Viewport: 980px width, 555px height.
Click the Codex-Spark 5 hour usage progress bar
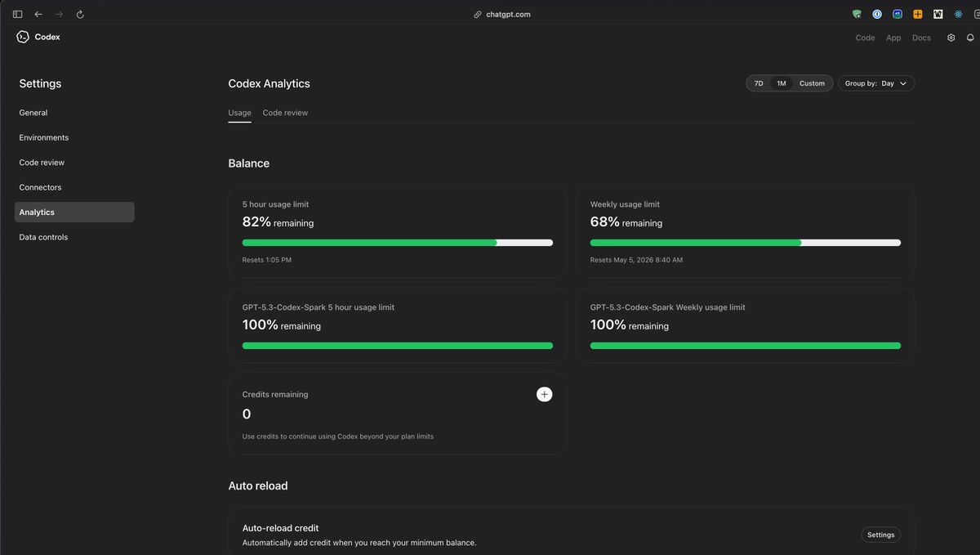(x=398, y=346)
